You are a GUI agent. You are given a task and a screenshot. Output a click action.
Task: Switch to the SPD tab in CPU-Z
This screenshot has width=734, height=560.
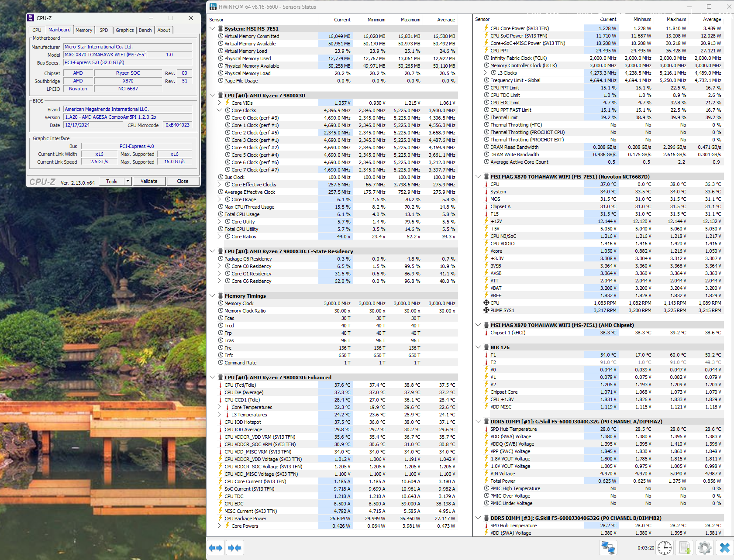click(x=103, y=30)
